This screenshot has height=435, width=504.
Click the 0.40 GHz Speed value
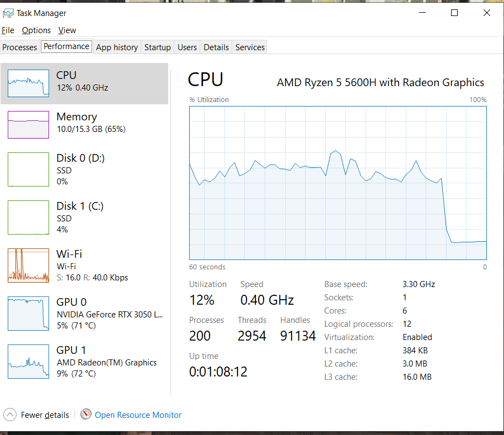pos(267,300)
